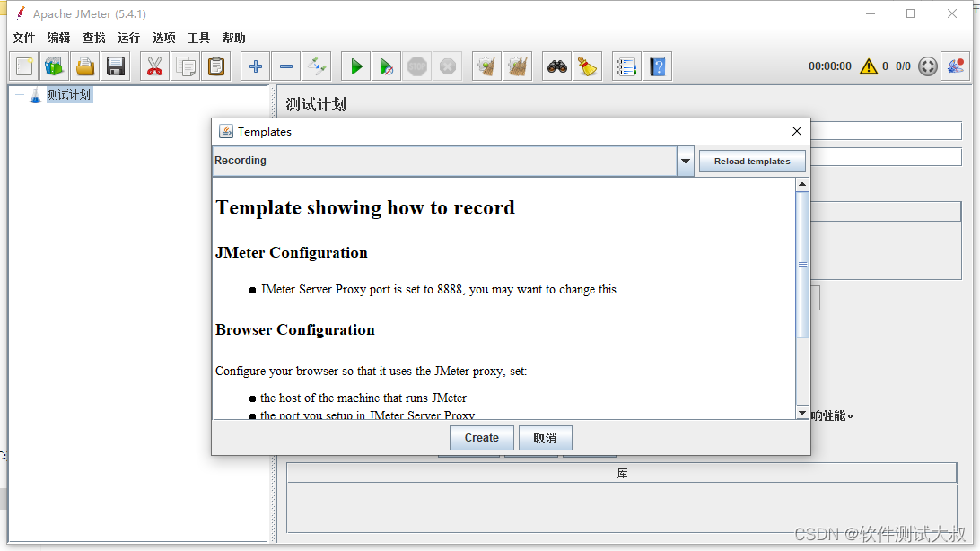Click the Paste clipboard icon

click(x=215, y=66)
